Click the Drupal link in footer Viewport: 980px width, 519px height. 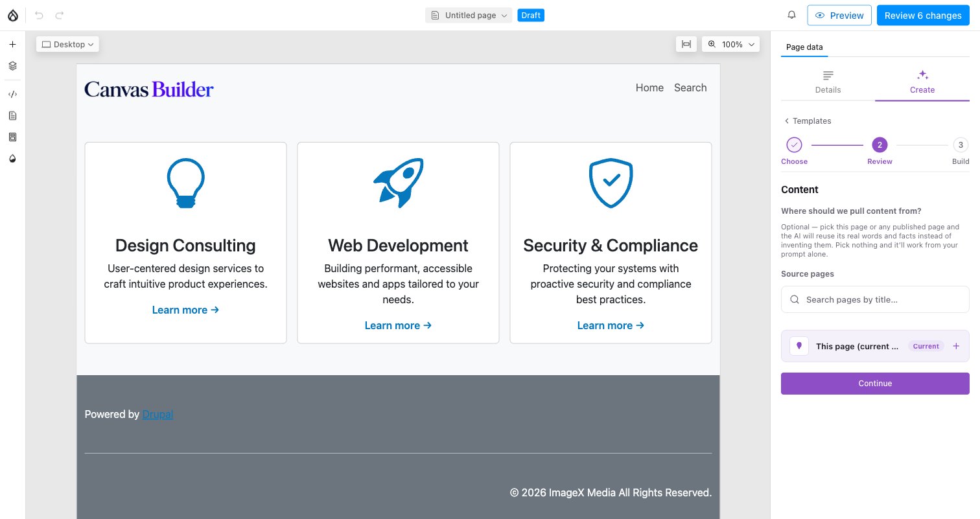[x=157, y=415]
